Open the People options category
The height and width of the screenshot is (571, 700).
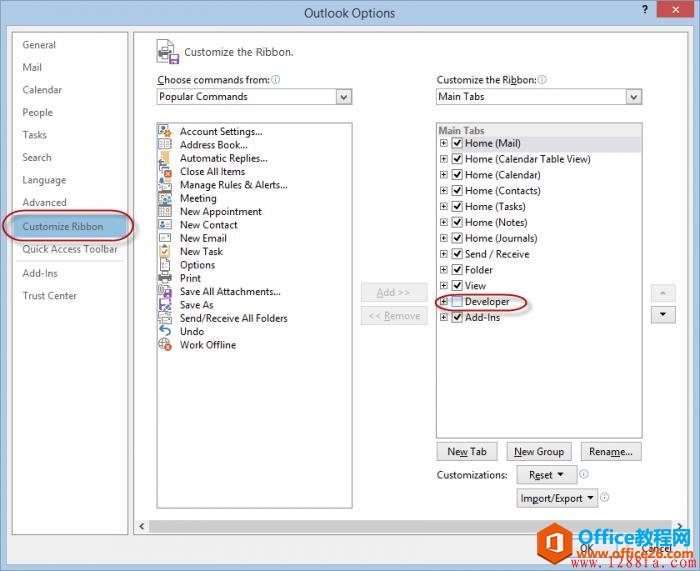click(x=38, y=113)
